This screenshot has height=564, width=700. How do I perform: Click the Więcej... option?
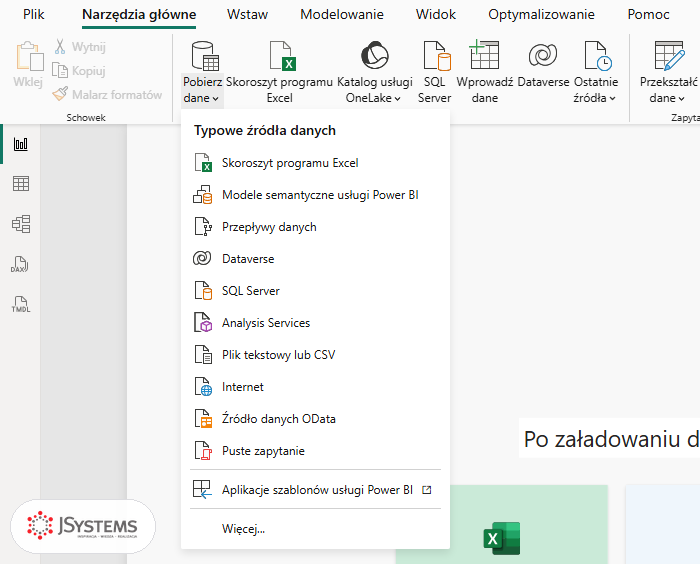[x=315, y=529]
